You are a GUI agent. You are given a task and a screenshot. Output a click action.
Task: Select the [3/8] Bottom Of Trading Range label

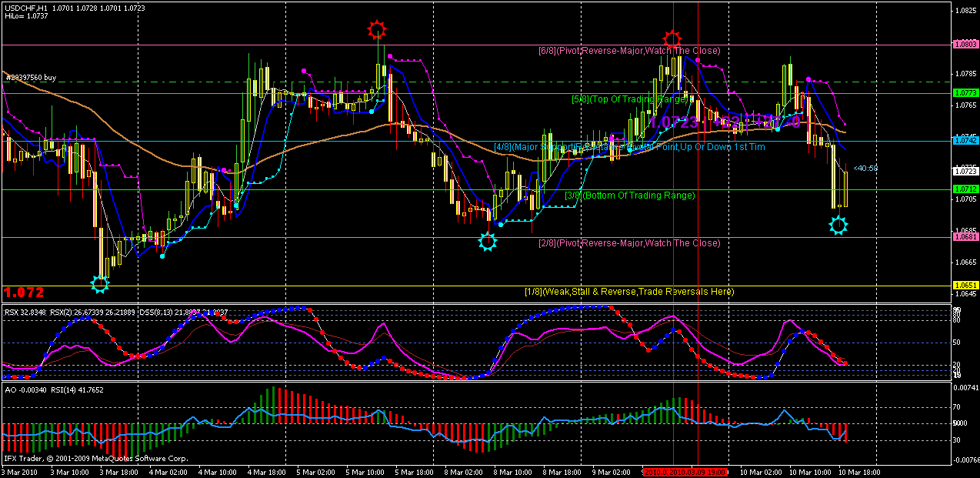tap(630, 196)
